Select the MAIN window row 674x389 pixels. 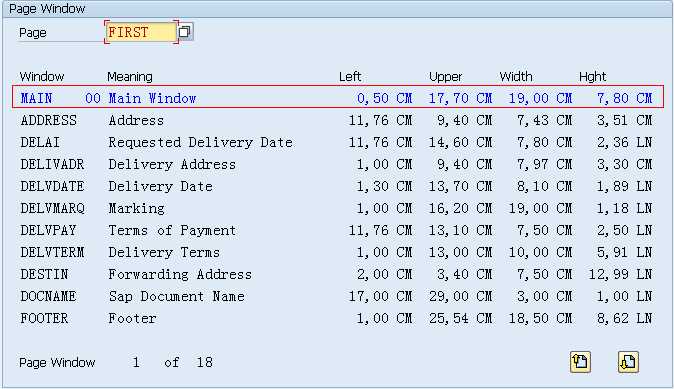pos(338,98)
